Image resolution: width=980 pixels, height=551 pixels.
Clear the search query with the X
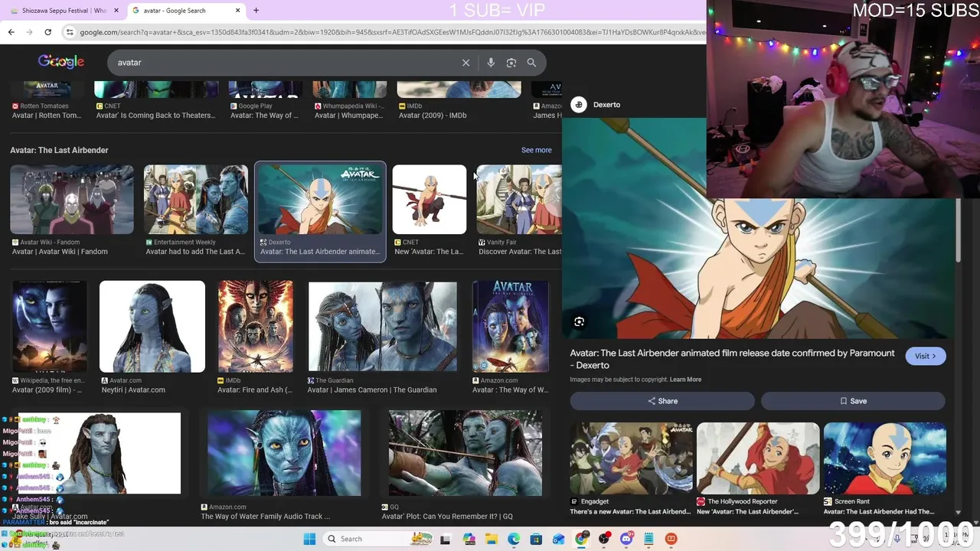coord(465,63)
